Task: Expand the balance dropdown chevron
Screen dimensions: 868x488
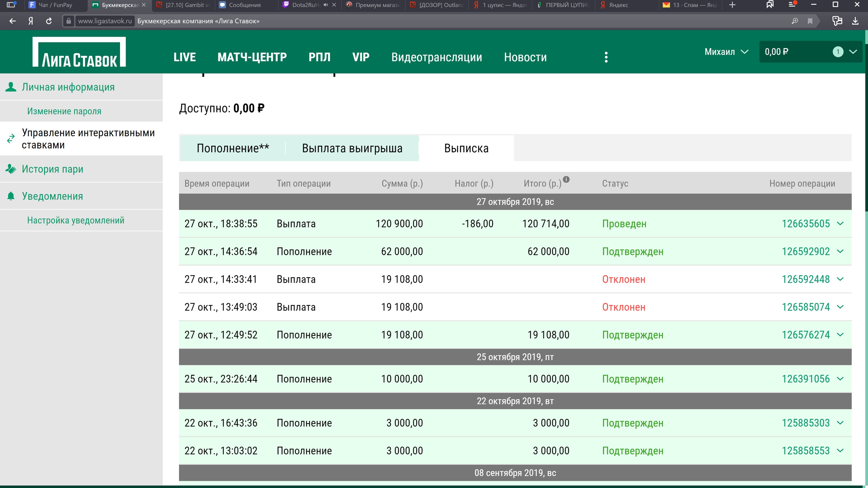Action: [x=853, y=52]
